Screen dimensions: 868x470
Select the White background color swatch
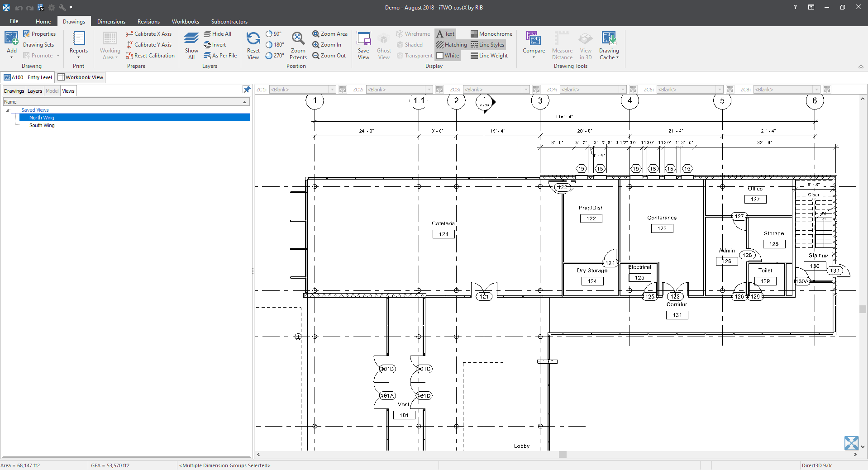[x=440, y=56]
